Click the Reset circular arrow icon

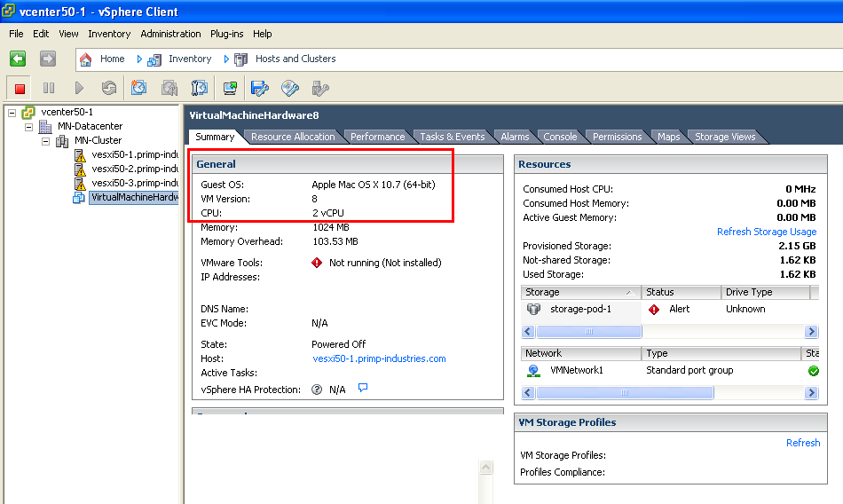tap(109, 88)
